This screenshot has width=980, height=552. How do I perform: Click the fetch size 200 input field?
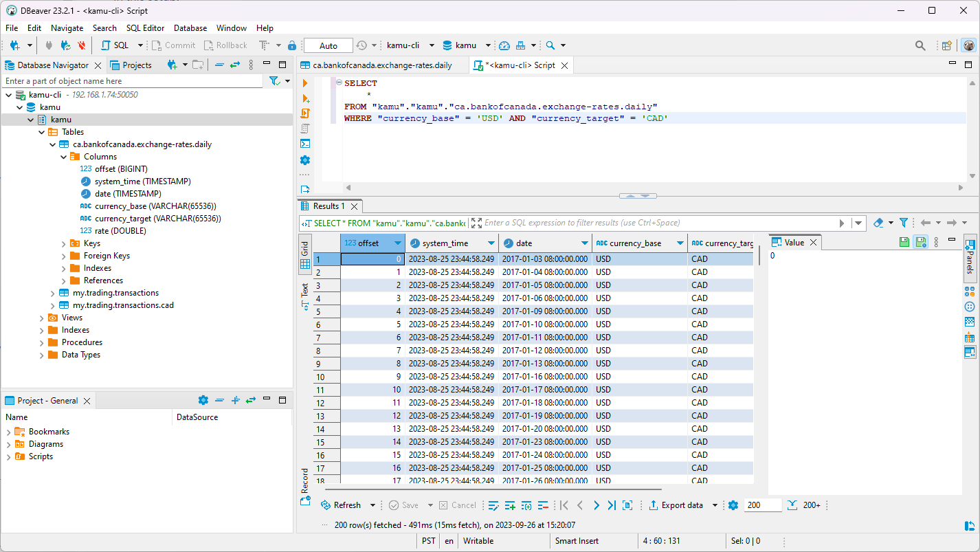[763, 505]
